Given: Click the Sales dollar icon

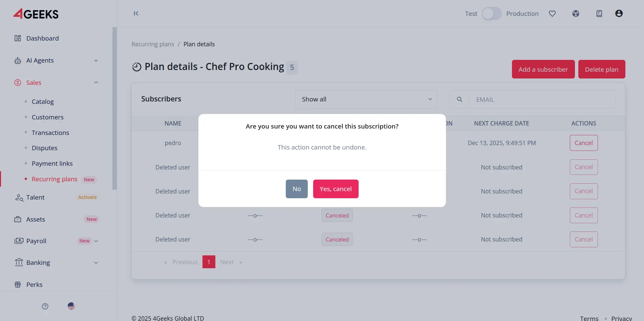Looking at the screenshot, I should coord(18,83).
